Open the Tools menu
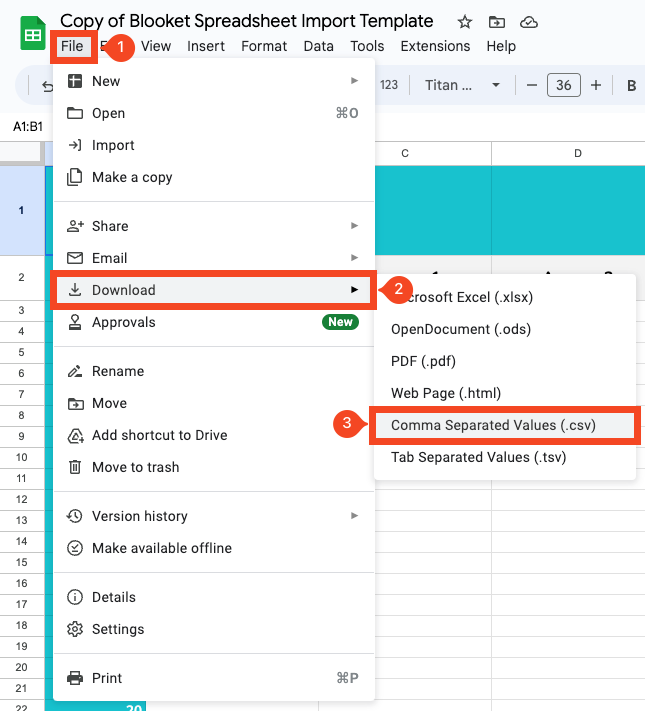The height and width of the screenshot is (711, 645). pyautogui.click(x=367, y=46)
